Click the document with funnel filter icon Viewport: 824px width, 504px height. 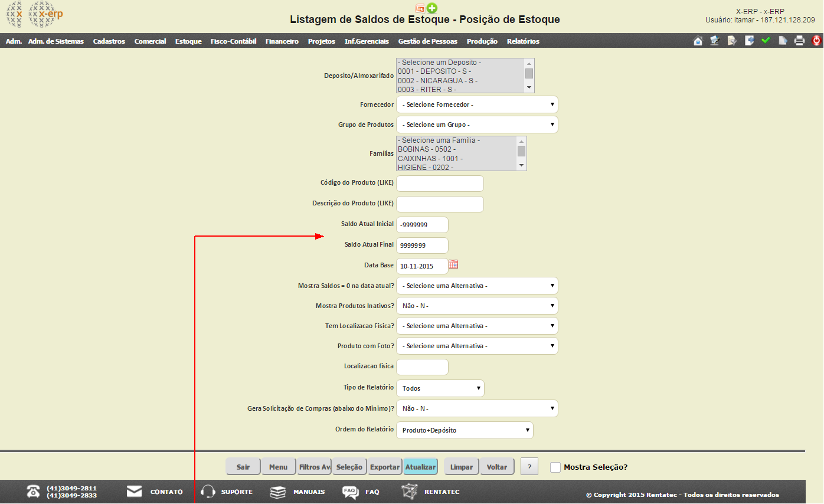click(x=732, y=41)
